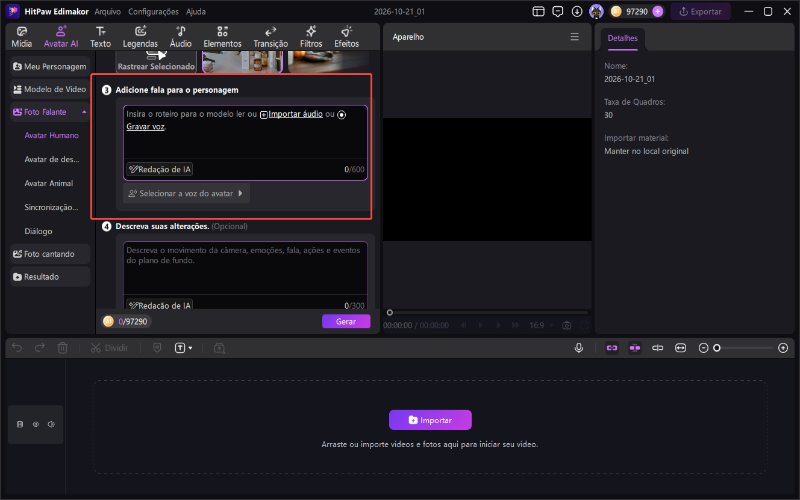The height and width of the screenshot is (500, 800).
Task: Click the trash delete icon in timeline toolbar
Action: (x=62, y=348)
